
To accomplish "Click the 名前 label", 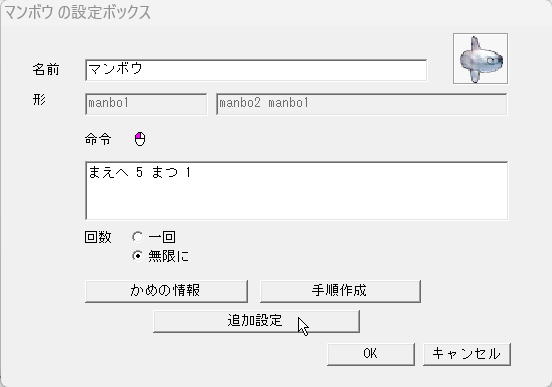I will [x=46, y=69].
